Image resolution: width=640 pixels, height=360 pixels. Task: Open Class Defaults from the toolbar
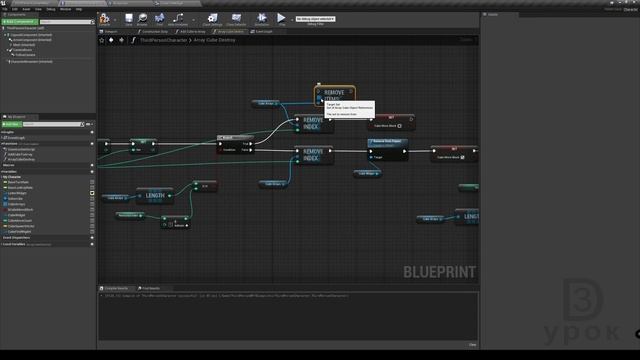pyautogui.click(x=236, y=19)
